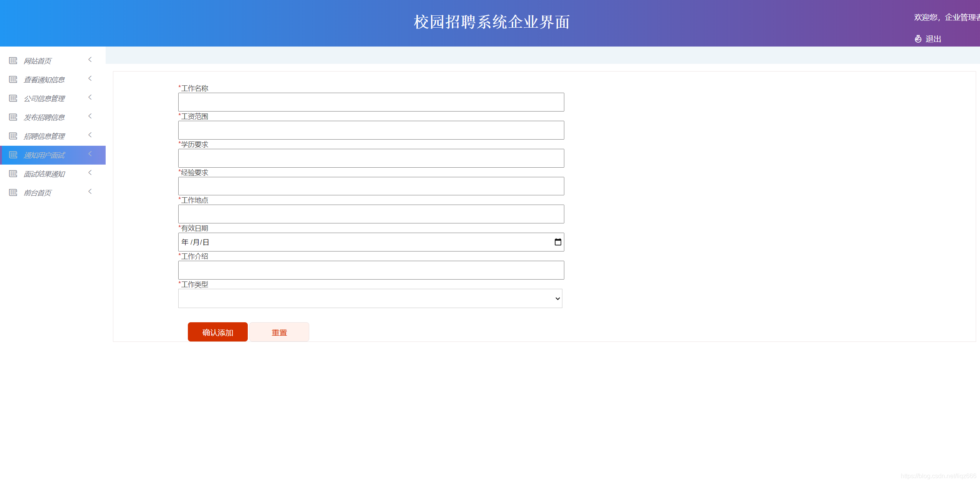
Task: Open the 工作类型 dropdown
Action: [x=370, y=298]
